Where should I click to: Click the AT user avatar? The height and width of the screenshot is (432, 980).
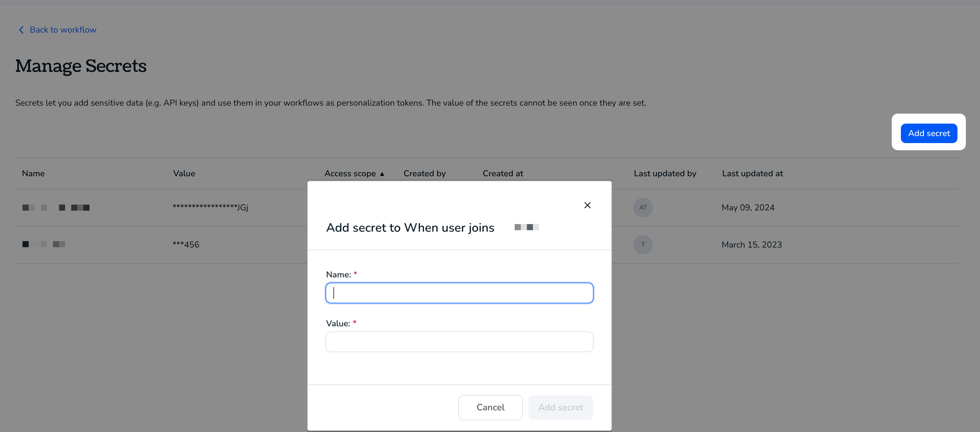click(x=643, y=207)
